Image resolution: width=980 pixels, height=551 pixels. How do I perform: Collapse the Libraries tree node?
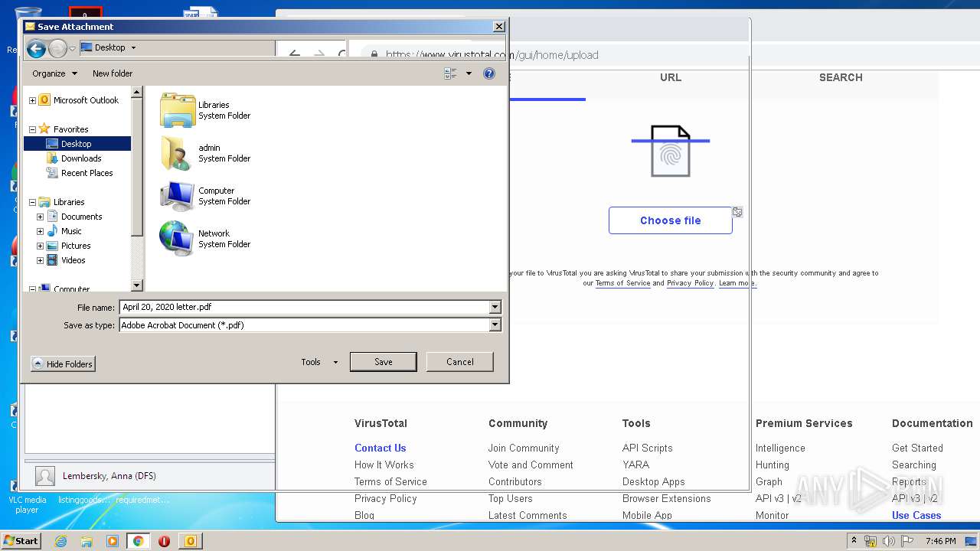point(32,202)
